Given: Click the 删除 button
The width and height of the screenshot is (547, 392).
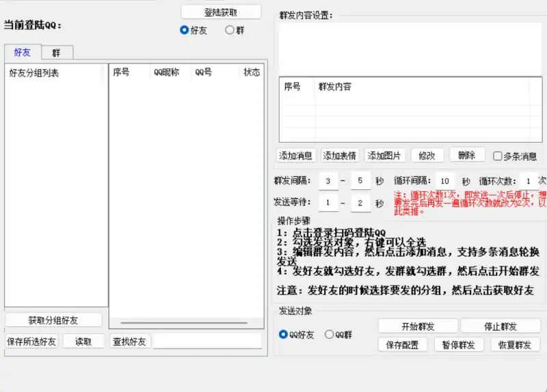Looking at the screenshot, I should pos(467,155).
